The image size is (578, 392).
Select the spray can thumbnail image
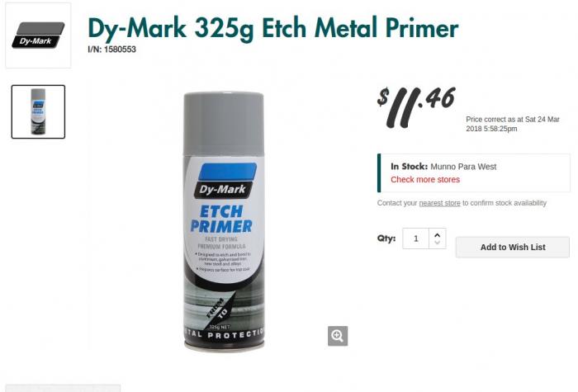click(x=38, y=111)
